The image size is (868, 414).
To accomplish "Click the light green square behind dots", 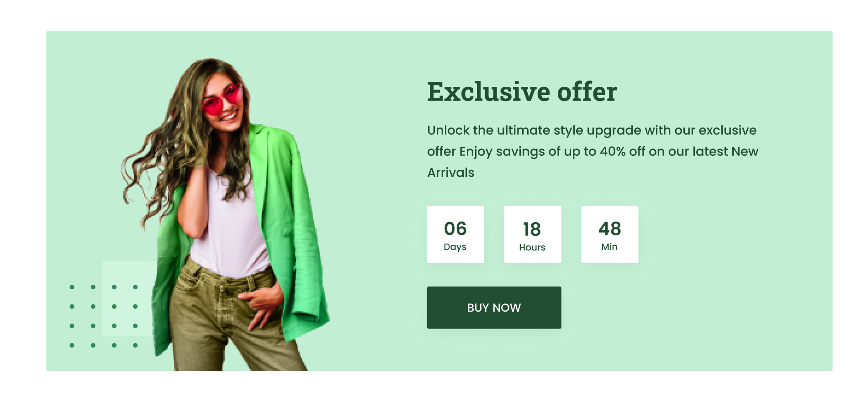I will point(128,299).
